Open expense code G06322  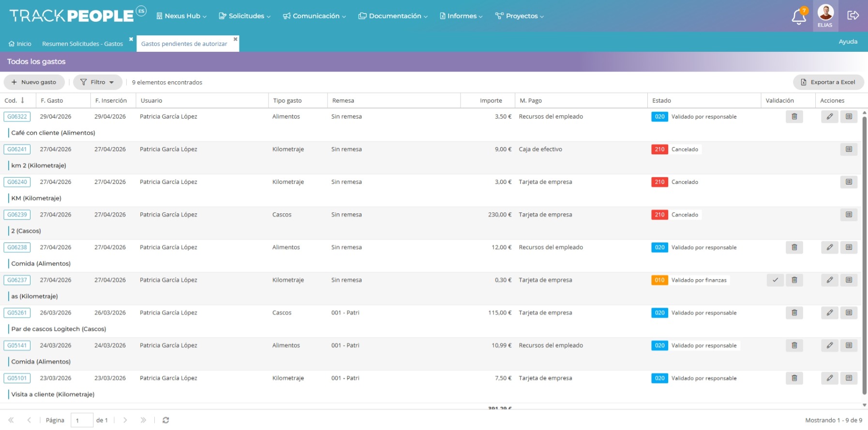tap(17, 117)
